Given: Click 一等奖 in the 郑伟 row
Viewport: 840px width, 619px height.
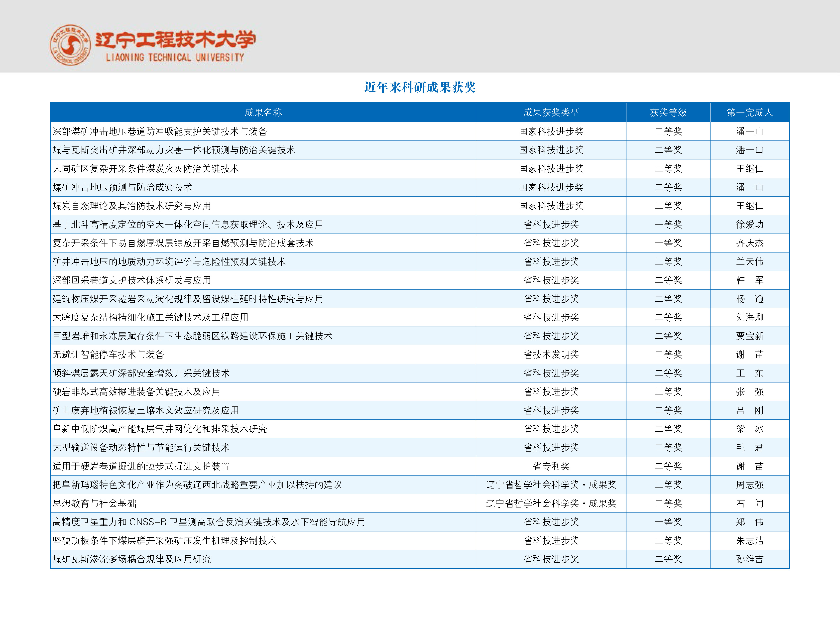Looking at the screenshot, I should 668,522.
